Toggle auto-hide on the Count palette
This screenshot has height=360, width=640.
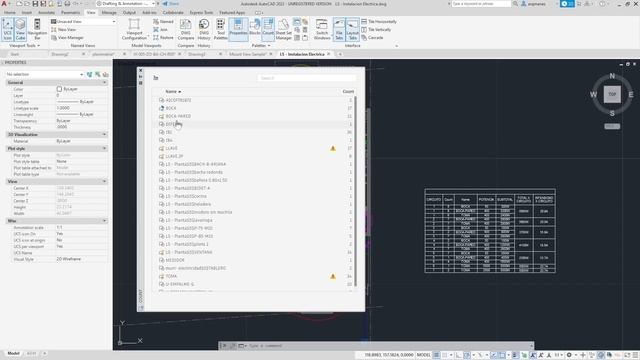(140, 76)
